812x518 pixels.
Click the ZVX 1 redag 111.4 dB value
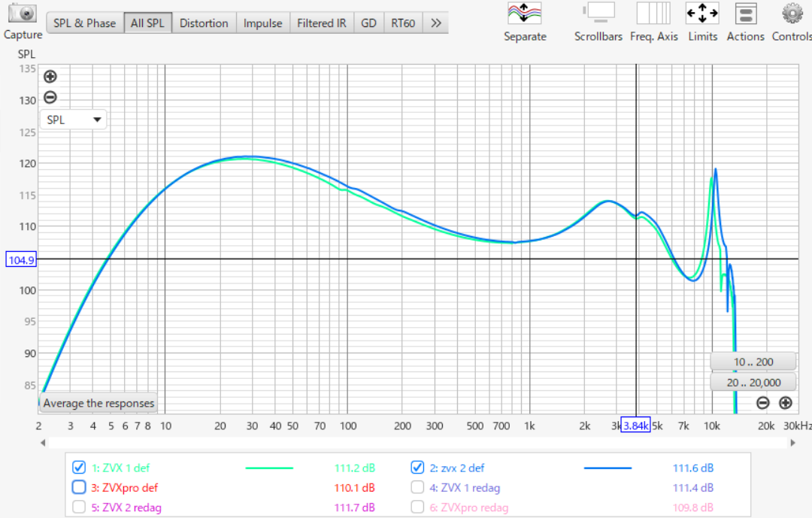click(x=693, y=487)
